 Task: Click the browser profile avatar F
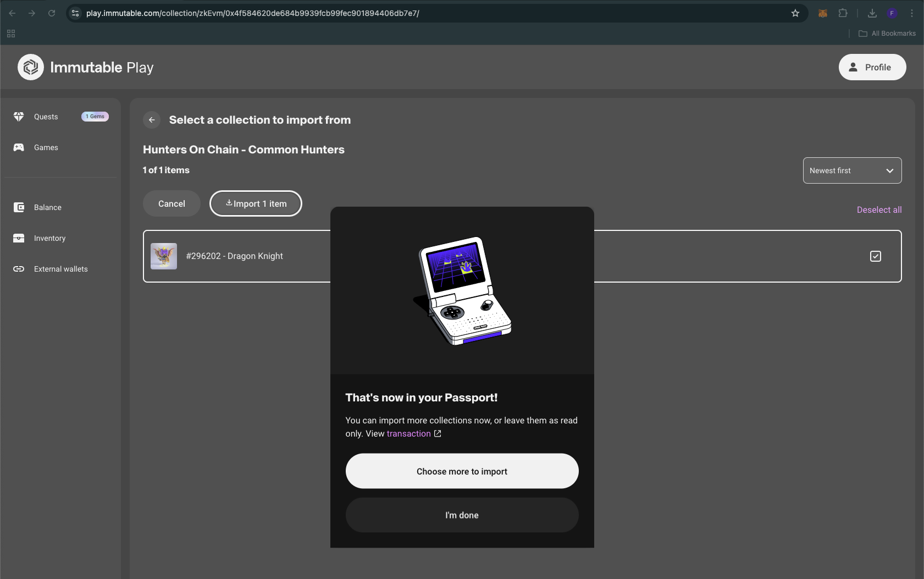click(892, 13)
